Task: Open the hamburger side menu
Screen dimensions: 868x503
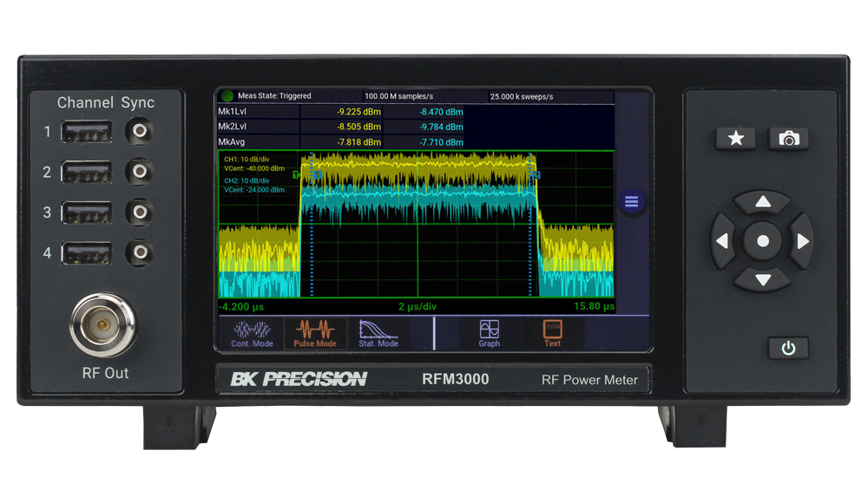Action: point(631,202)
